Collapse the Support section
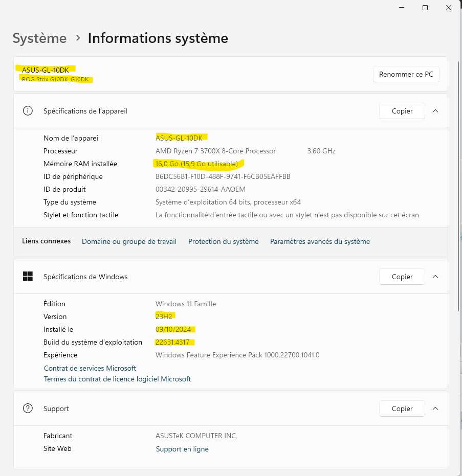 pos(435,409)
